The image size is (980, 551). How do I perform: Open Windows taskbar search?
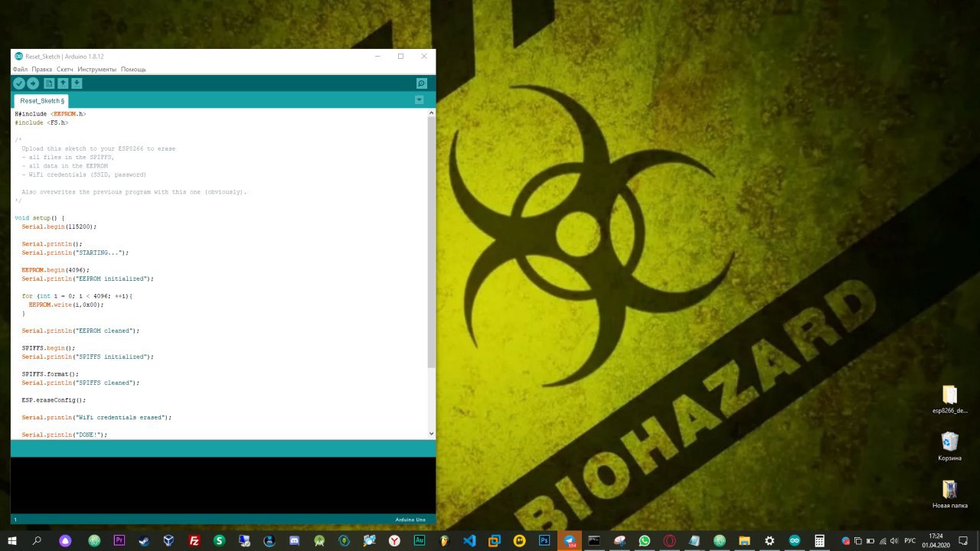point(37,540)
